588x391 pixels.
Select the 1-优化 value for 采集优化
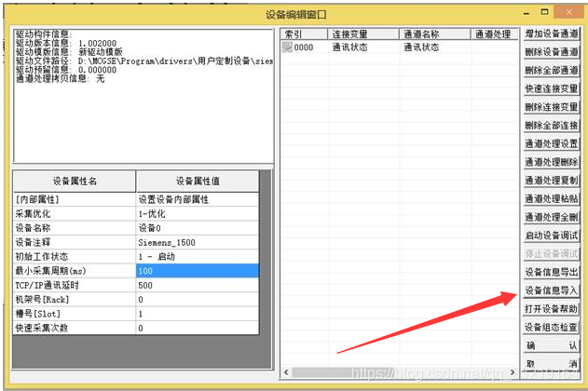click(198, 213)
